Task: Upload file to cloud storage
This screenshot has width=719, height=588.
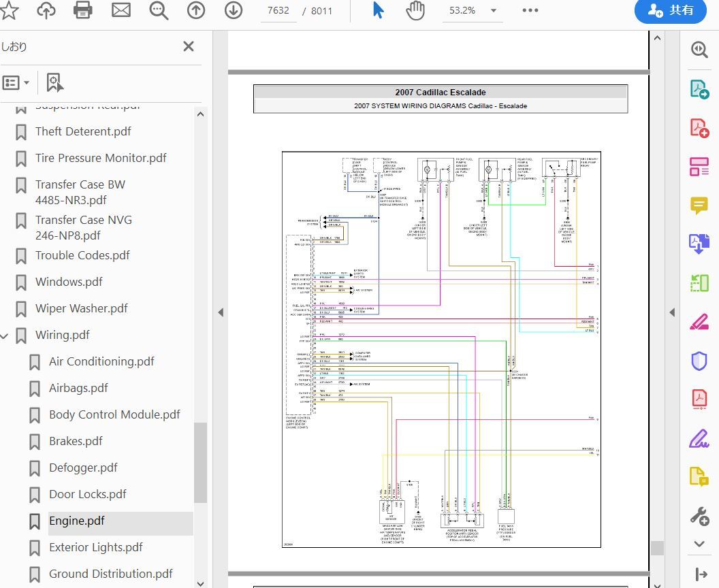Action: [46, 10]
